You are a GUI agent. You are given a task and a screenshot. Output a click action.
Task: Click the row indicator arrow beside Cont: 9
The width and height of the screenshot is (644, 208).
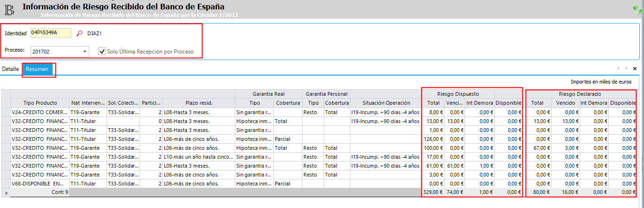pyautogui.click(x=6, y=192)
